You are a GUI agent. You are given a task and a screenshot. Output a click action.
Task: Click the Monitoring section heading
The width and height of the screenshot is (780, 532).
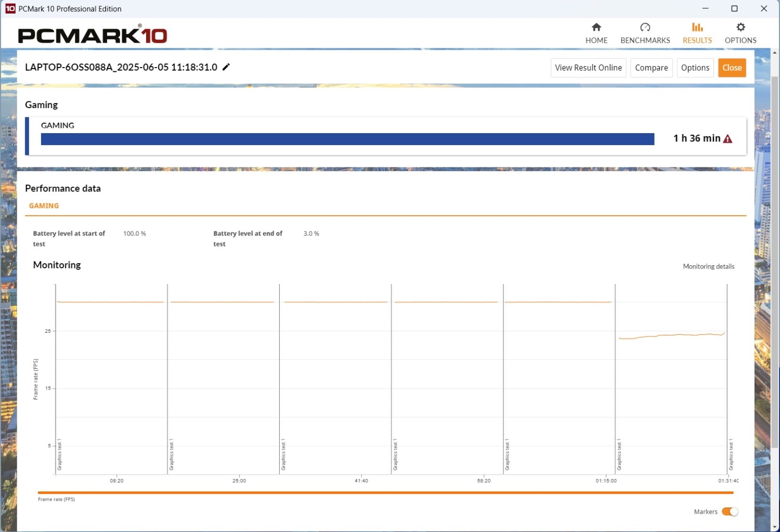[x=57, y=265]
